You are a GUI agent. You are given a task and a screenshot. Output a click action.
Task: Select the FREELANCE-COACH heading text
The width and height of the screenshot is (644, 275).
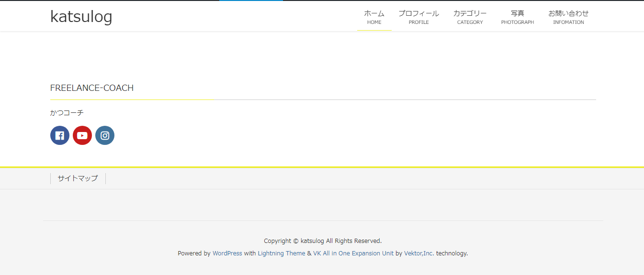tap(92, 88)
